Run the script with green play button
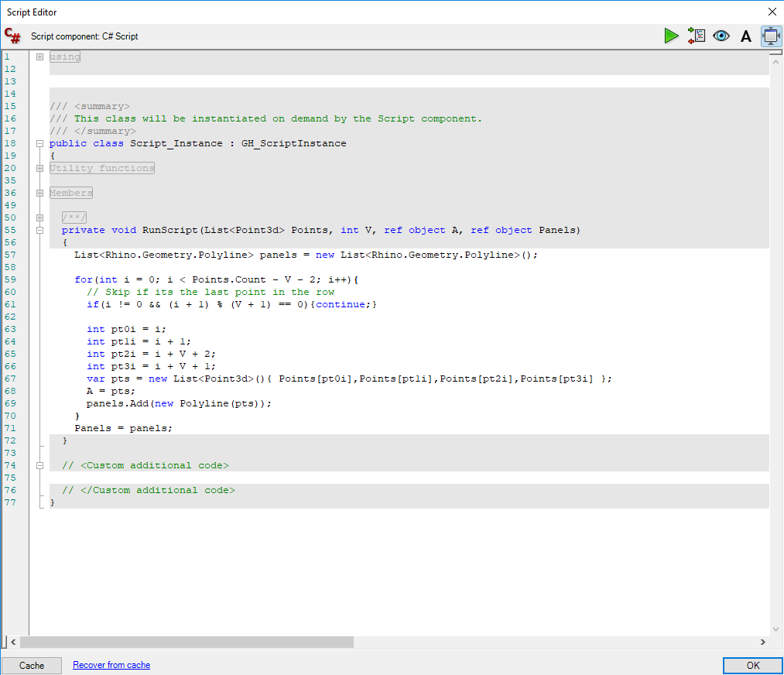Screen dimensions: 784x675 [x=671, y=36]
